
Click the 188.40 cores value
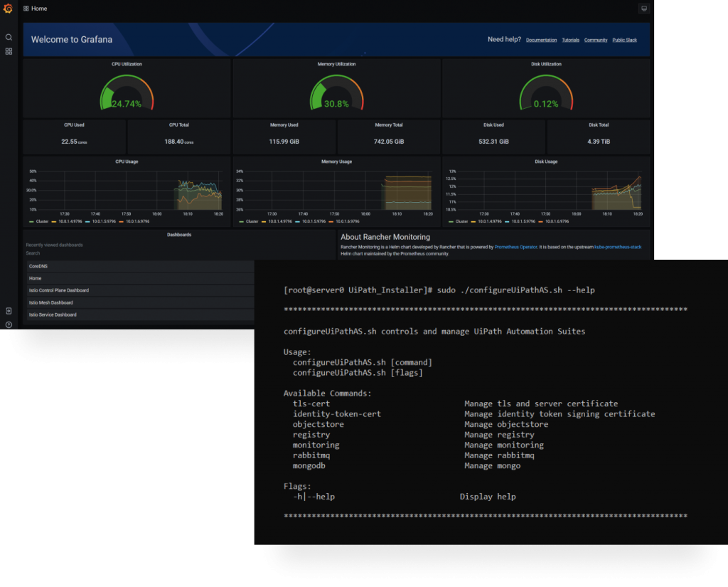179,142
